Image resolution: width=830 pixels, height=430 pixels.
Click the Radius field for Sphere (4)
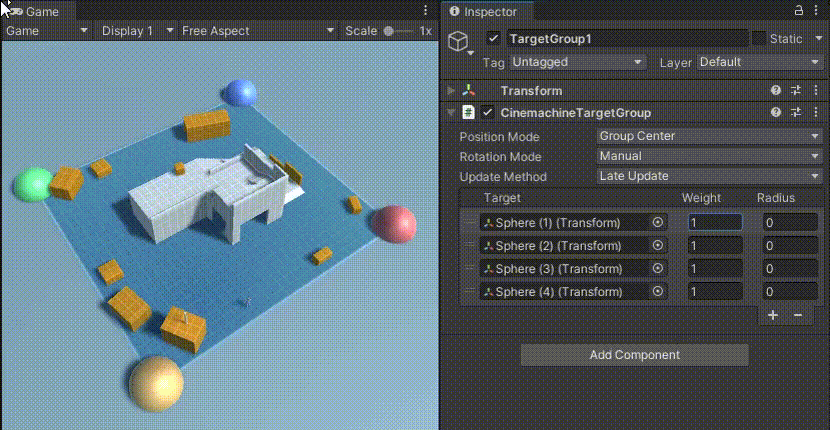click(x=790, y=292)
